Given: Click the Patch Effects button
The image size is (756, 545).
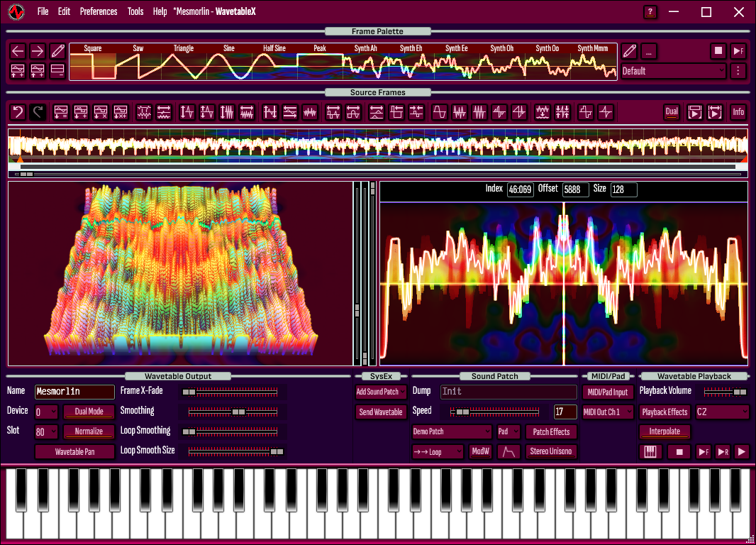Looking at the screenshot, I should click(x=550, y=431).
